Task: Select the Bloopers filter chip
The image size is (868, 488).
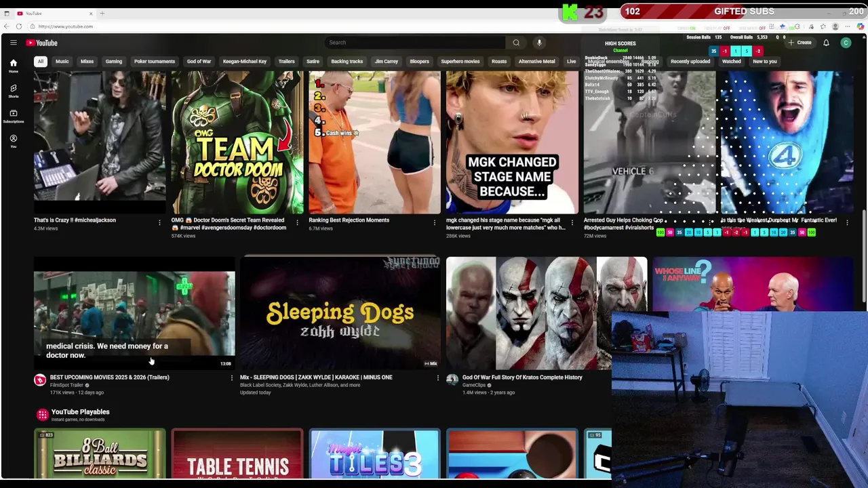Action: click(420, 62)
